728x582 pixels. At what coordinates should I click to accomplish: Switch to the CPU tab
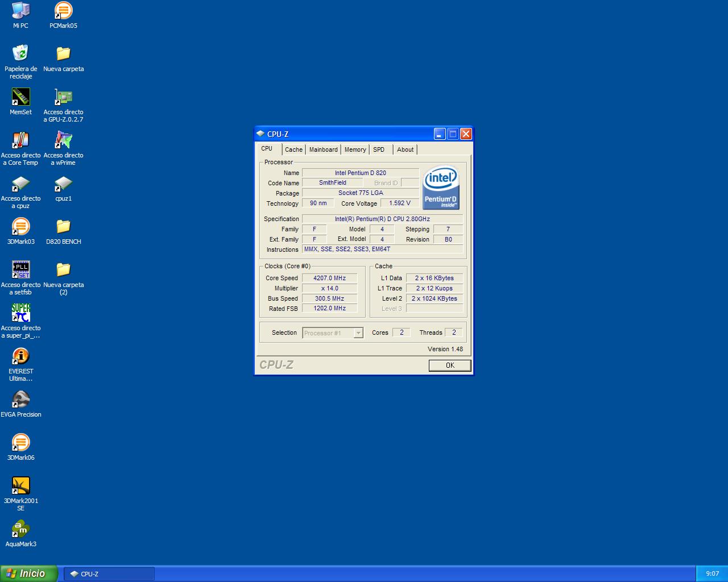tap(267, 149)
